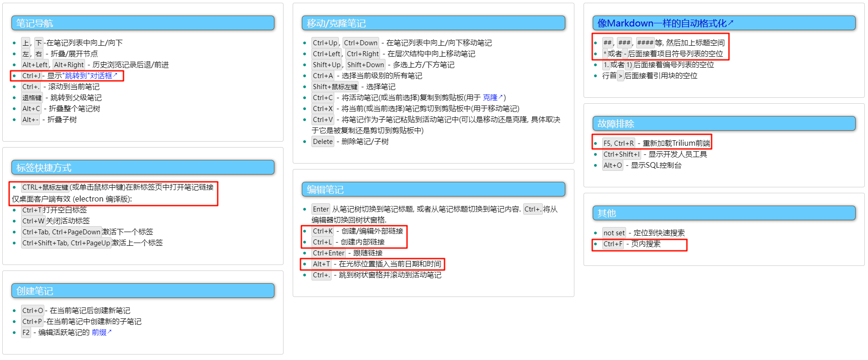Click the Ctrl+J shortcut key label
Screen dimensions: 868x360
pyautogui.click(x=31, y=76)
